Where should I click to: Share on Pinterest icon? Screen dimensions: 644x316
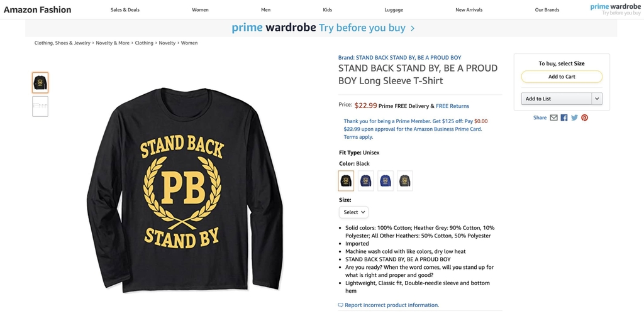pos(584,117)
